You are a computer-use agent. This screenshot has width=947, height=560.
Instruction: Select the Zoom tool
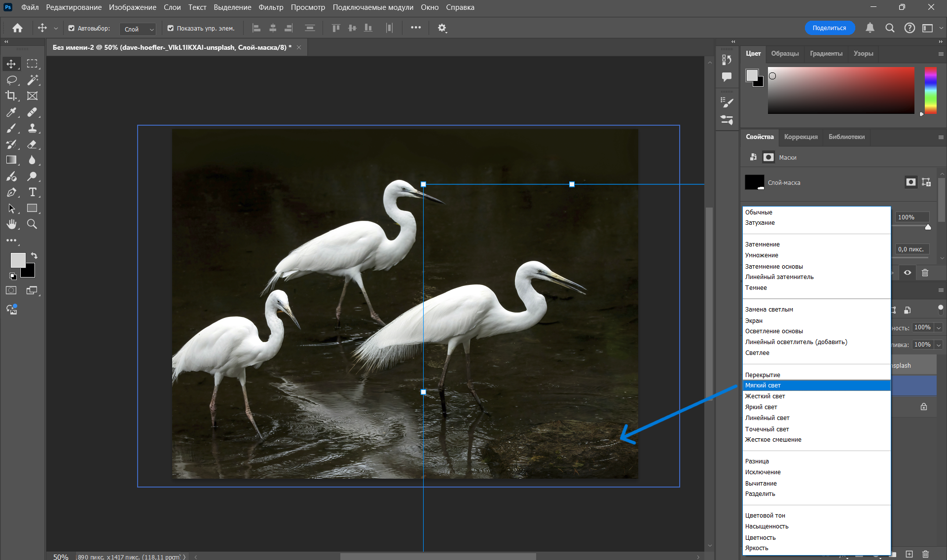32,224
